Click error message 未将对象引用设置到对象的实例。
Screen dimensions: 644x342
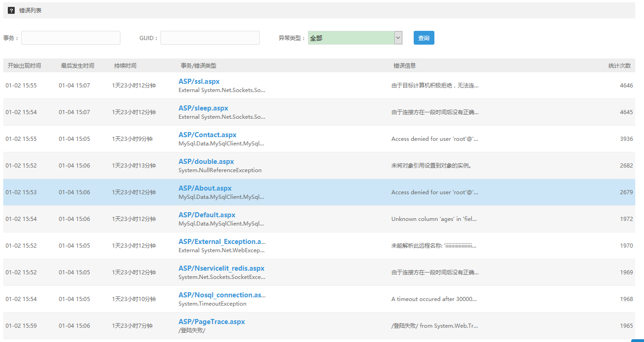pos(431,166)
